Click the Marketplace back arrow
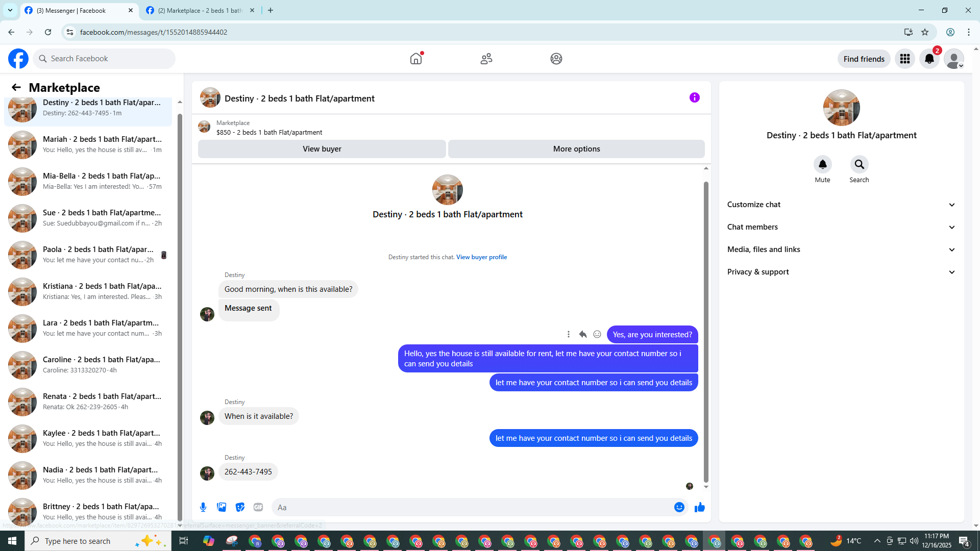 [x=16, y=87]
